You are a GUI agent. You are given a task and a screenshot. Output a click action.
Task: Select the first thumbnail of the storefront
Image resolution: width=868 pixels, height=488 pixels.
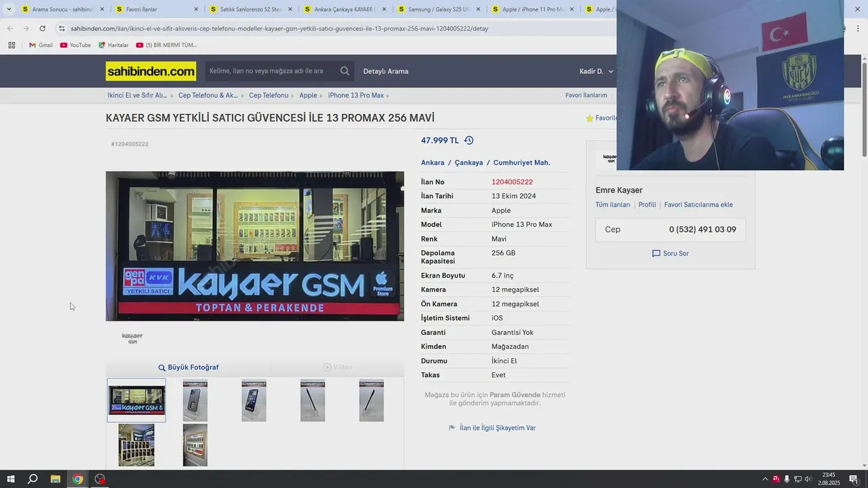[136, 401]
